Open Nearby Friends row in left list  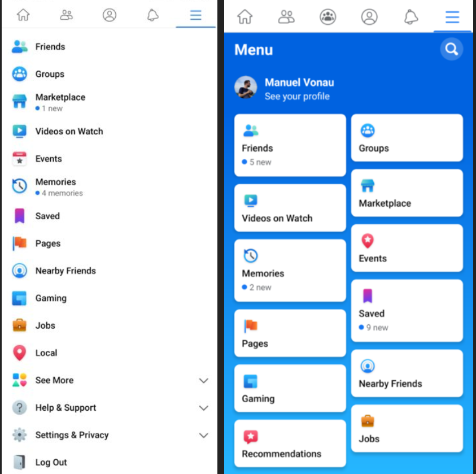click(x=110, y=271)
